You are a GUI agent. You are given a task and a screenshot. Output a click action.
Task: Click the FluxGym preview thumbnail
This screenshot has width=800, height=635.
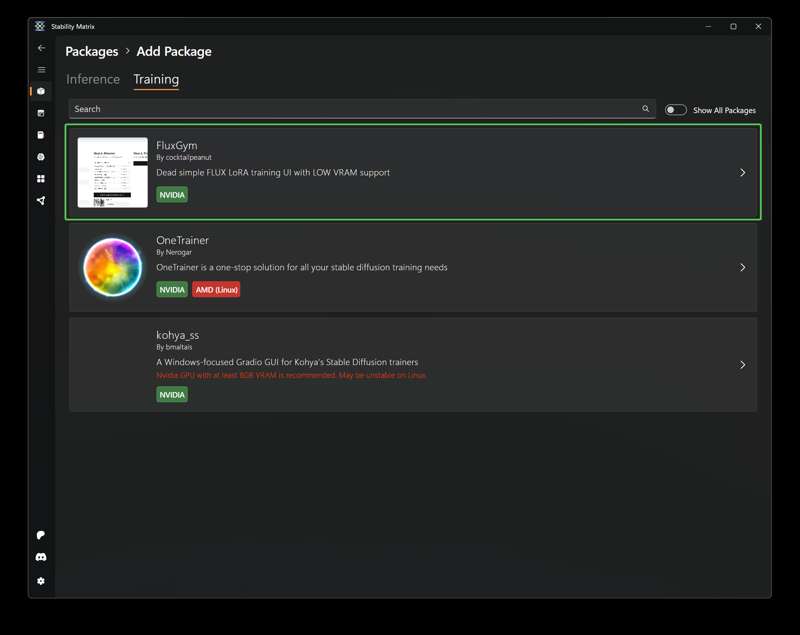coord(113,173)
